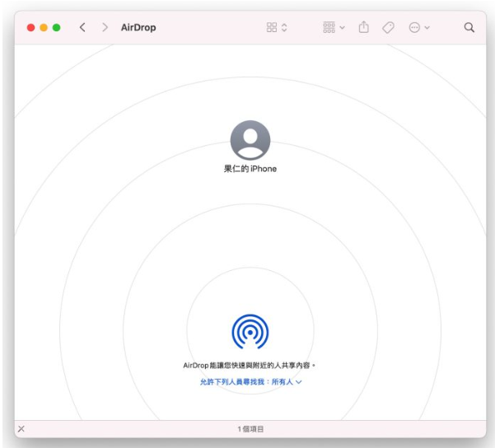Close the AirDrop window with red button
Viewport: 495px width, 448px height.
(31, 28)
